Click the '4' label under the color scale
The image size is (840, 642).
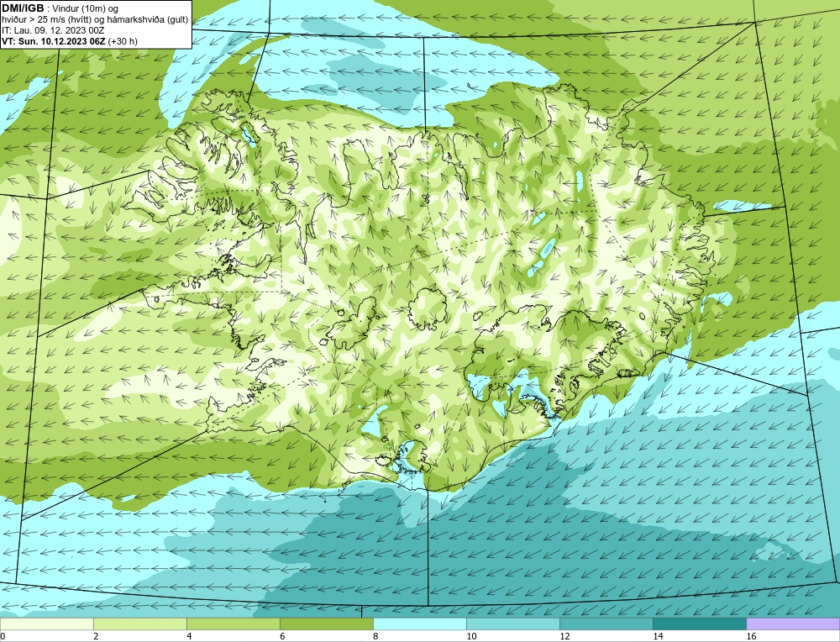coord(189,636)
